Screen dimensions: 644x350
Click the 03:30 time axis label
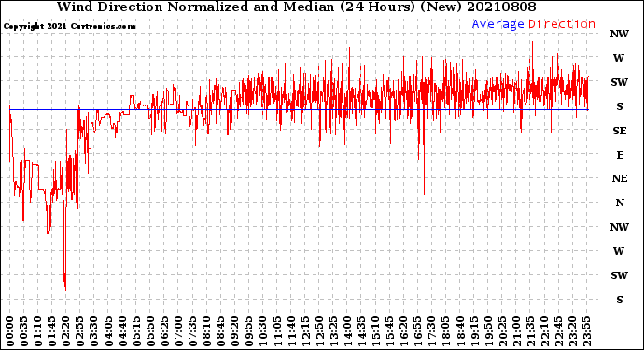94,331
